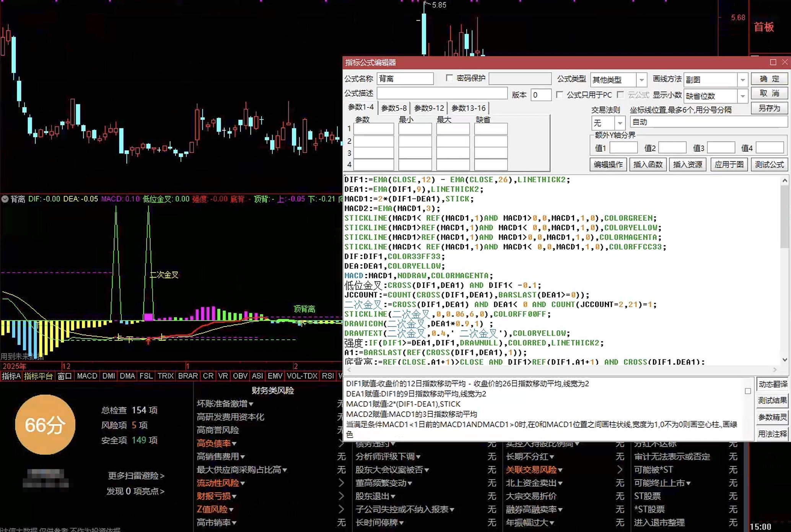
Task: Maximize the 指标公式编辑器 window
Action: [773, 62]
